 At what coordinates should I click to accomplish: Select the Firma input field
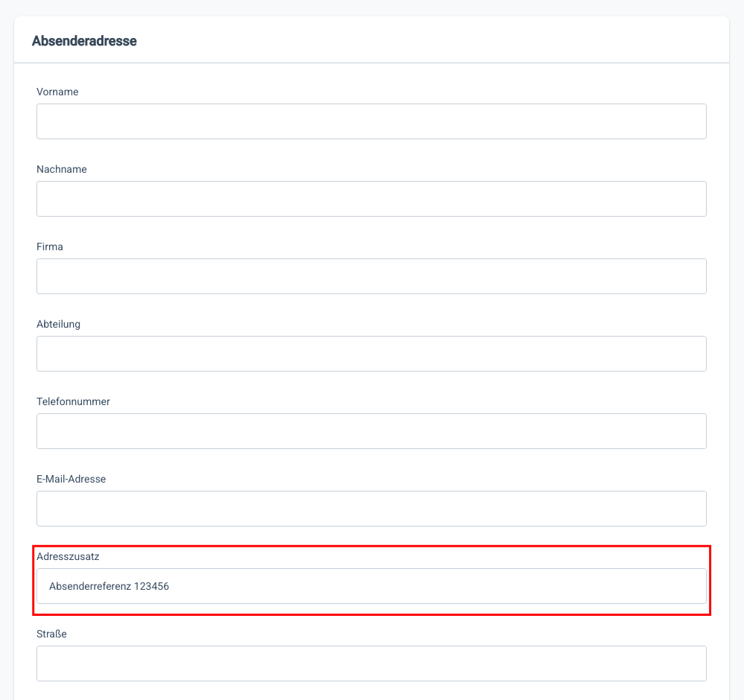coord(371,276)
